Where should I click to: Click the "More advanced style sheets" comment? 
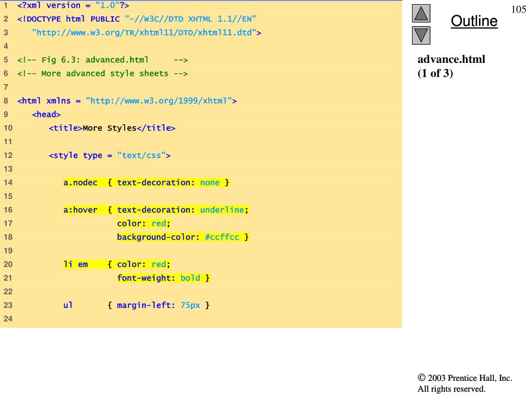pyautogui.click(x=102, y=74)
